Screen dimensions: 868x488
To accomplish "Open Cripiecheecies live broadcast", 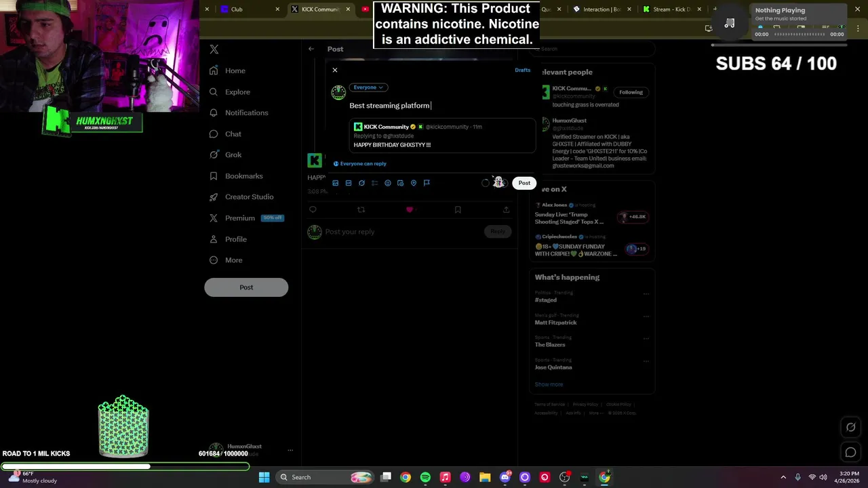I will click(592, 246).
